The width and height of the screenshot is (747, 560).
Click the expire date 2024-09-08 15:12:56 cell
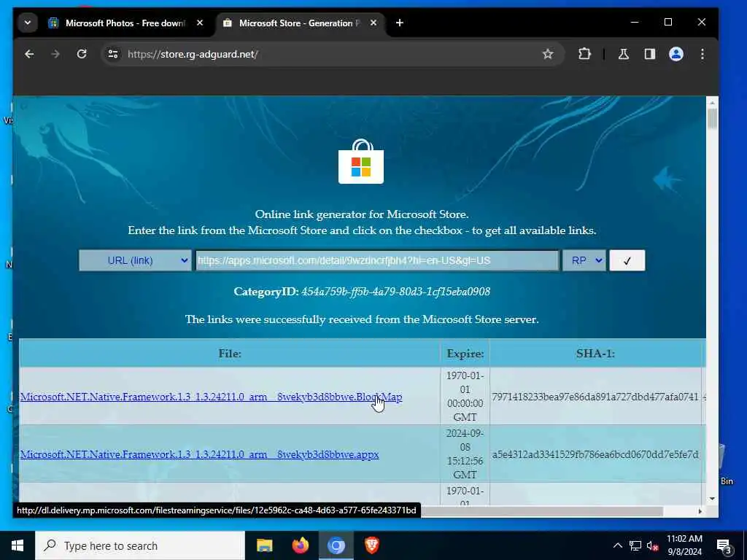[x=465, y=454]
